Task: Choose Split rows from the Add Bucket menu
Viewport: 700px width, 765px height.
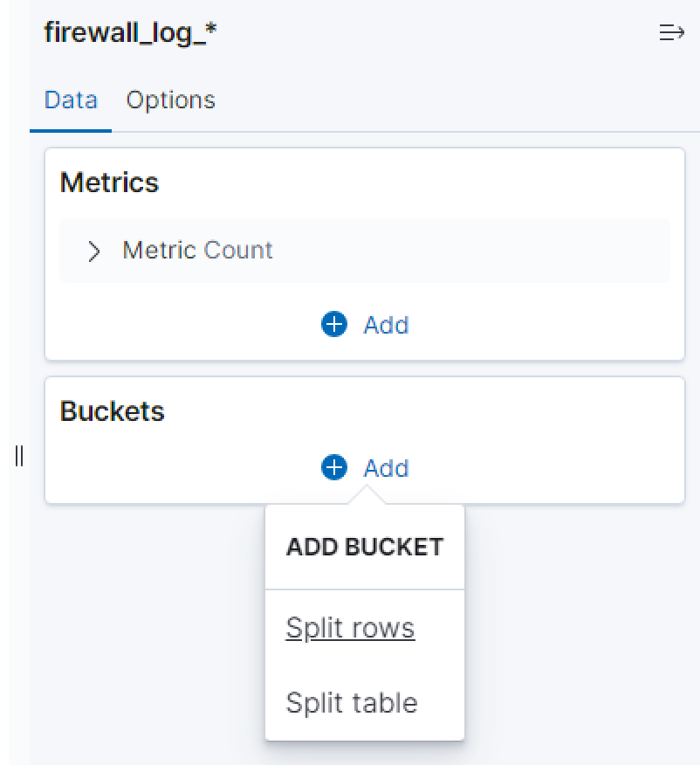Action: coord(350,628)
